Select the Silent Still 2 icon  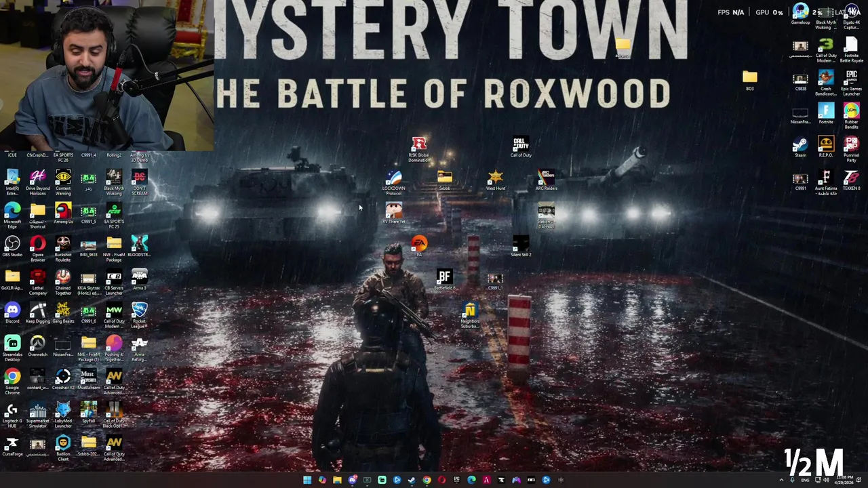tap(521, 247)
